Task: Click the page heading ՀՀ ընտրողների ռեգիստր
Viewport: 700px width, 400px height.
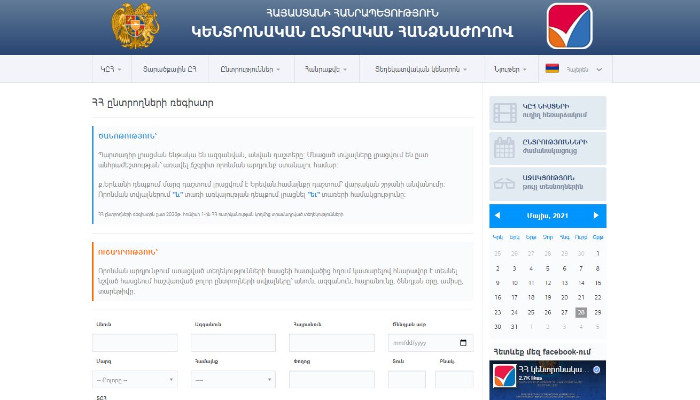Action: pyautogui.click(x=153, y=103)
